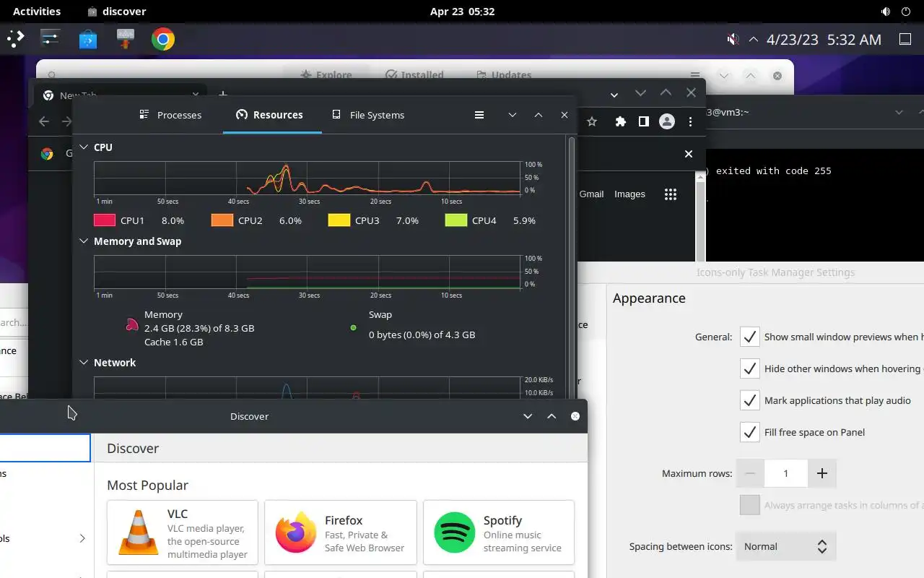The height and width of the screenshot is (578, 924).
Task: Open Chrome three-dot menu
Action: [691, 121]
